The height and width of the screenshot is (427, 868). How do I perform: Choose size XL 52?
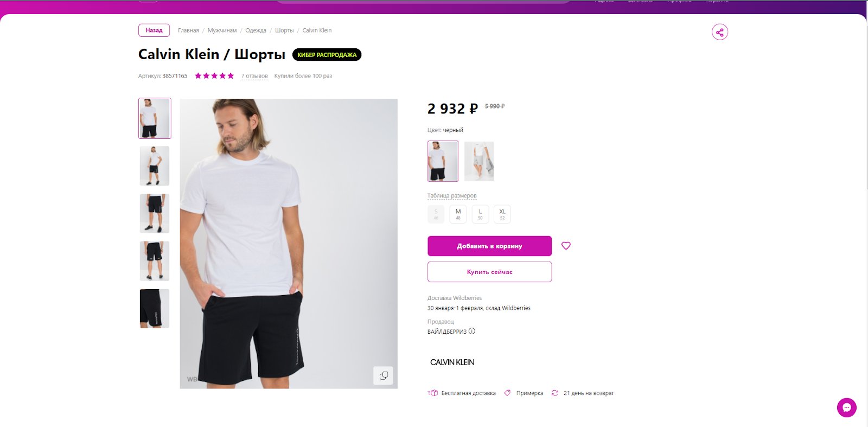(502, 214)
